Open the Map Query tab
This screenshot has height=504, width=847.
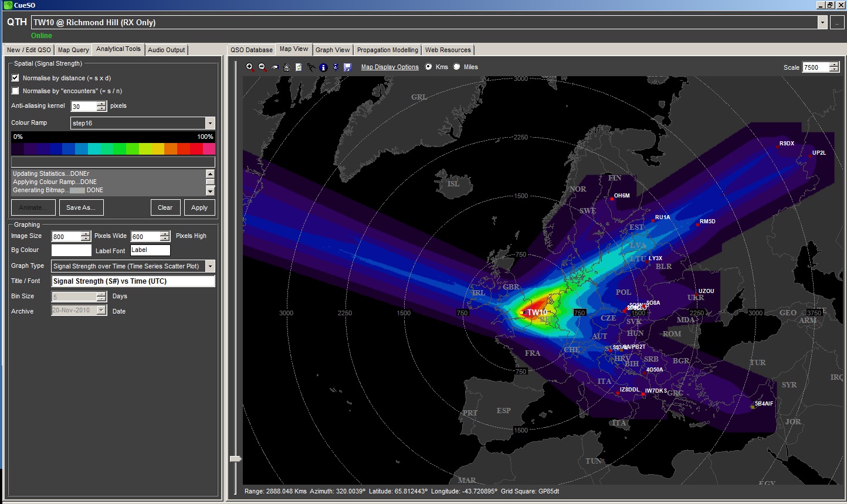click(x=73, y=50)
